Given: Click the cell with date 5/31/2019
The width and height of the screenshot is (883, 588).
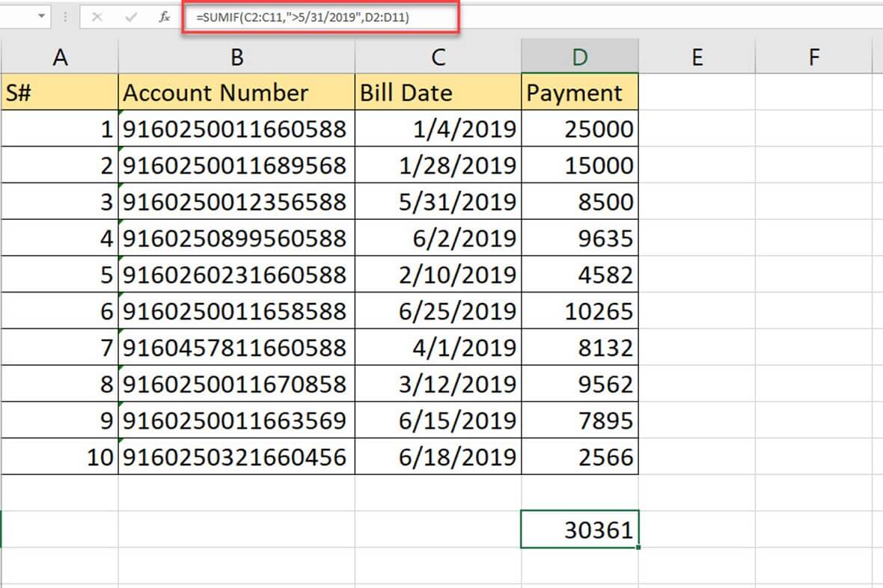Looking at the screenshot, I should tap(439, 202).
